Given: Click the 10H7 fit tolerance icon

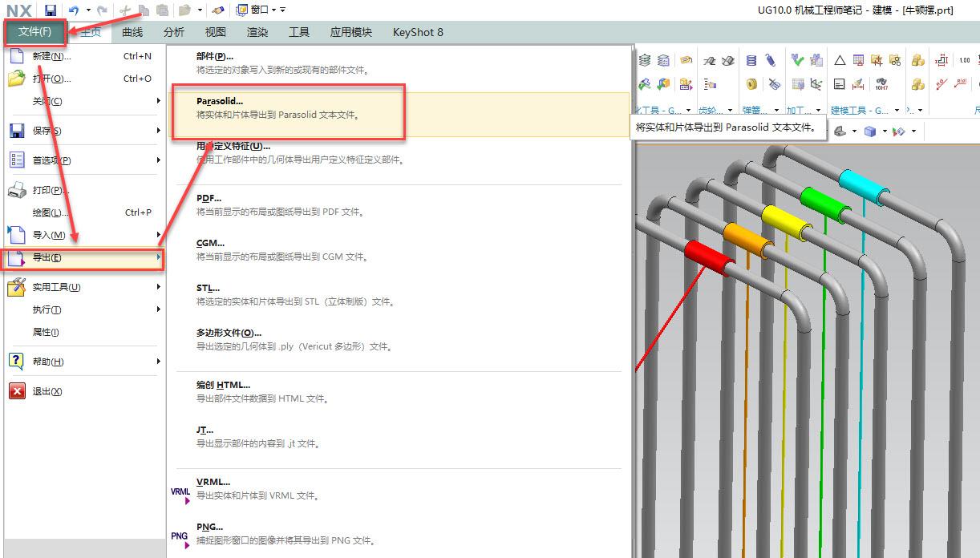Looking at the screenshot, I should (x=882, y=83).
